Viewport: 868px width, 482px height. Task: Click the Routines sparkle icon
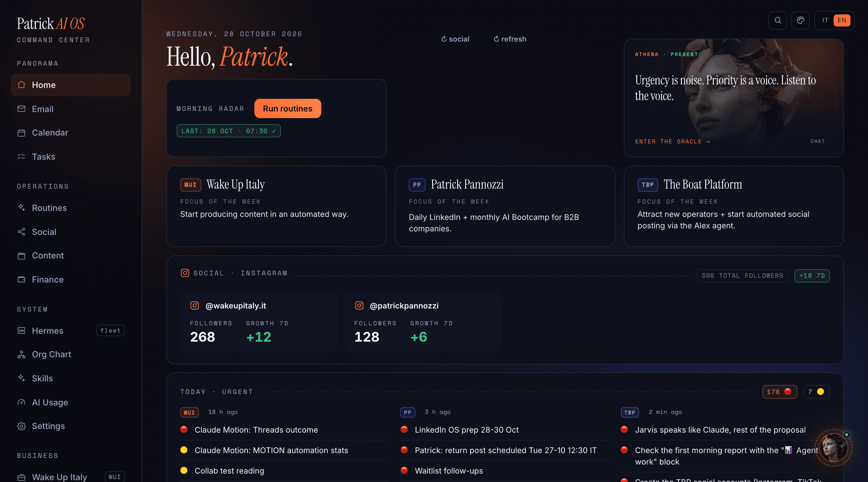tap(22, 208)
